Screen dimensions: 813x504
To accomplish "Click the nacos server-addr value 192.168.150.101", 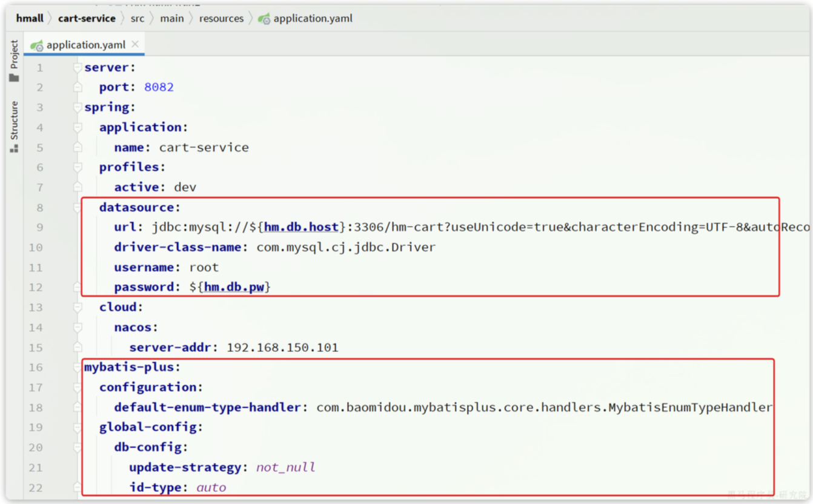I will pos(282,348).
